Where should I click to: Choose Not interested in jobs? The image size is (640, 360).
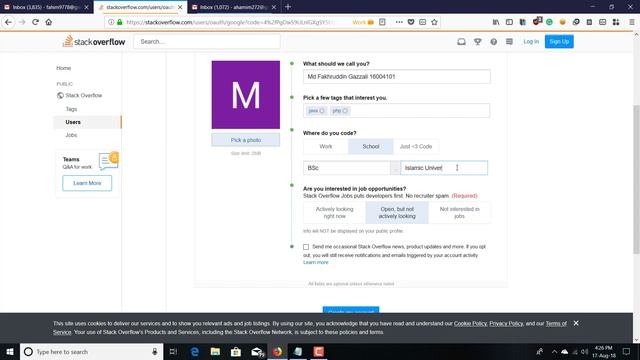459,213
